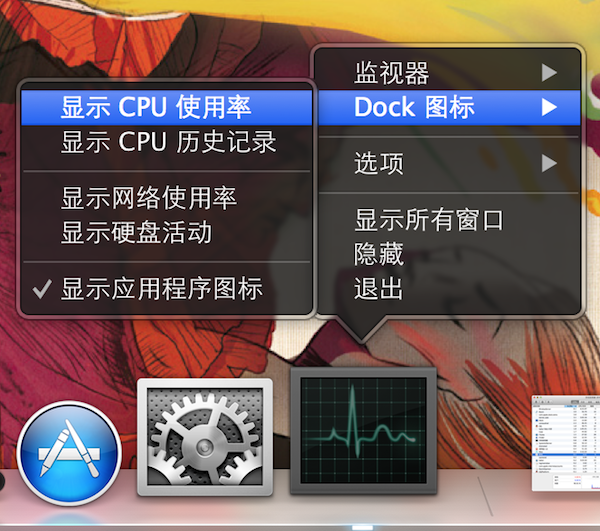This screenshot has width=600, height=531.
Task: Choose 显示硬盘活动 menu entry
Action: pos(167,232)
